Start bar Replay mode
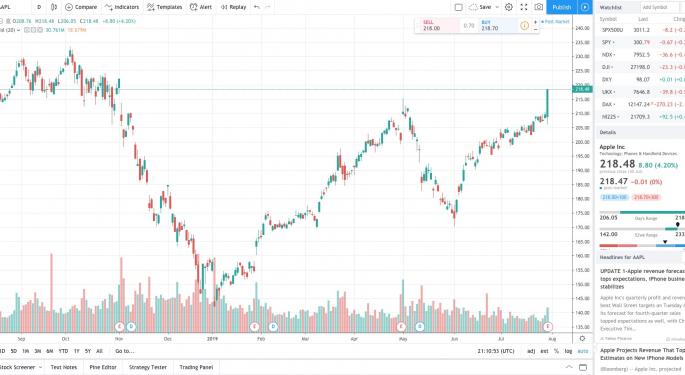Viewport: 685px width, 375px height. (233, 7)
